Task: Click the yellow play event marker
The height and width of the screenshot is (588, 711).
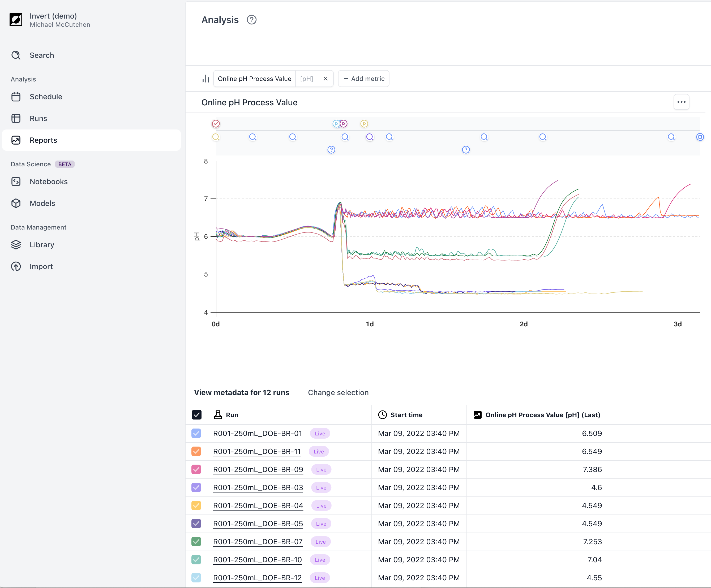Action: (364, 124)
